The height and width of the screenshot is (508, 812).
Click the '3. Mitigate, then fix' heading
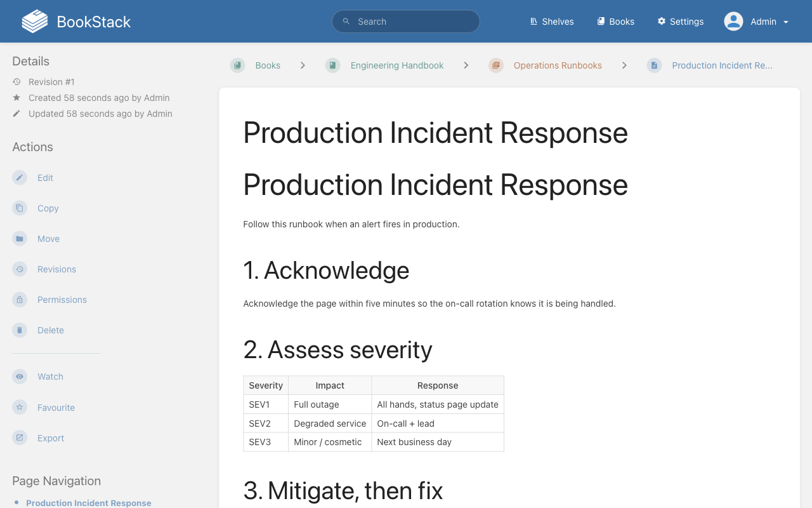coord(343,491)
